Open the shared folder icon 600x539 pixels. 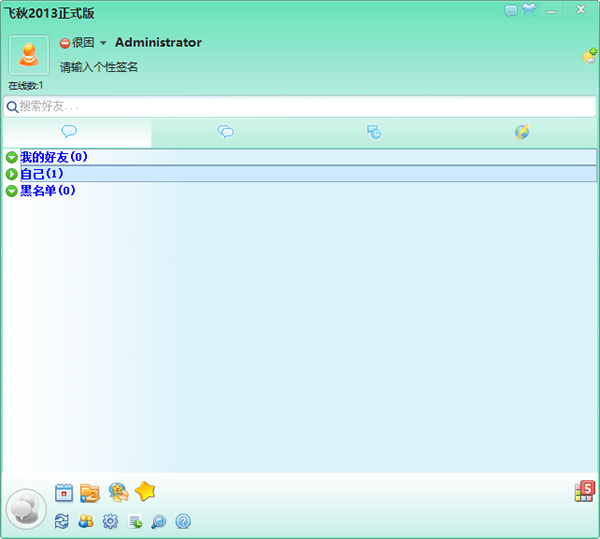[x=90, y=493]
